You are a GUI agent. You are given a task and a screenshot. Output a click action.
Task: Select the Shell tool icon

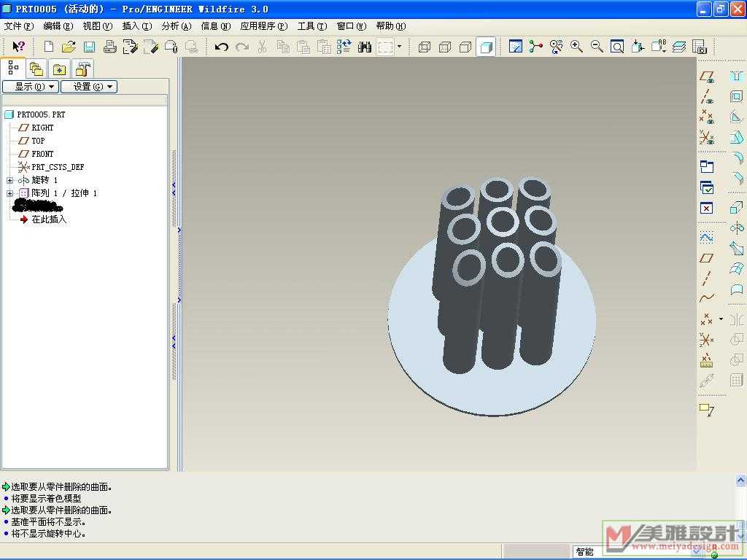[737, 97]
